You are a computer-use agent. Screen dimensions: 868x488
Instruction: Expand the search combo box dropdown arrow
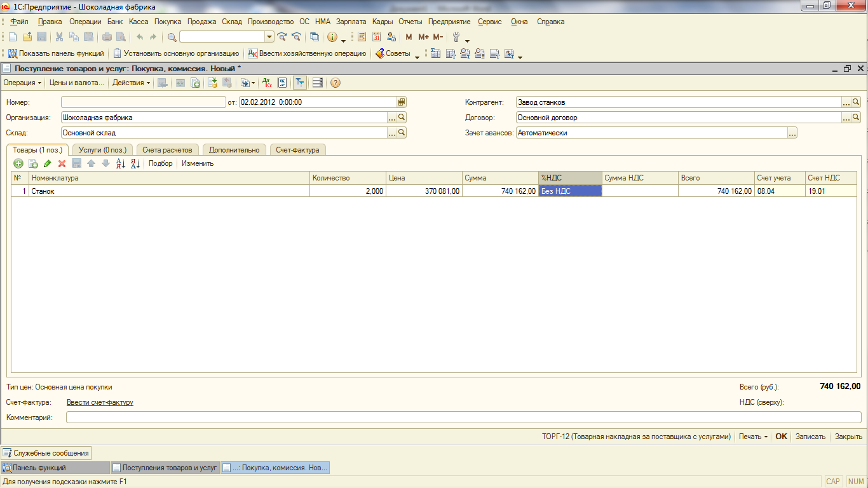269,37
